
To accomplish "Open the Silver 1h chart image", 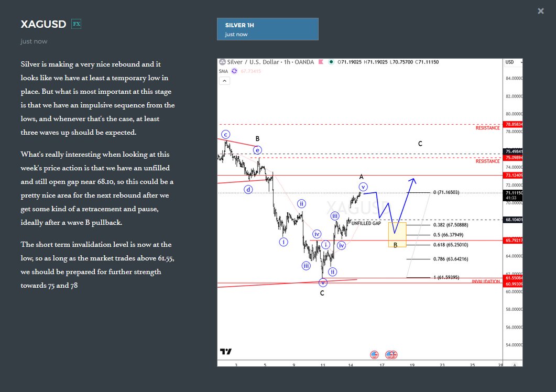I will click(x=370, y=212).
